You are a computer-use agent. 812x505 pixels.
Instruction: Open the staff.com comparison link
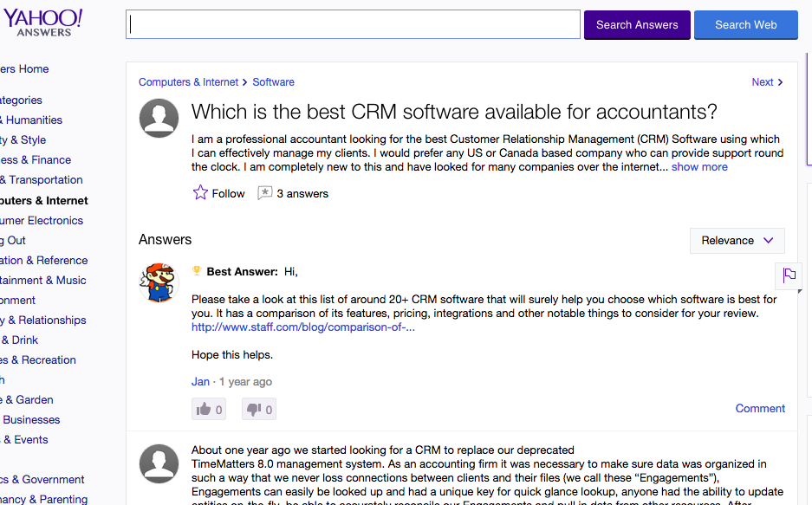302,327
